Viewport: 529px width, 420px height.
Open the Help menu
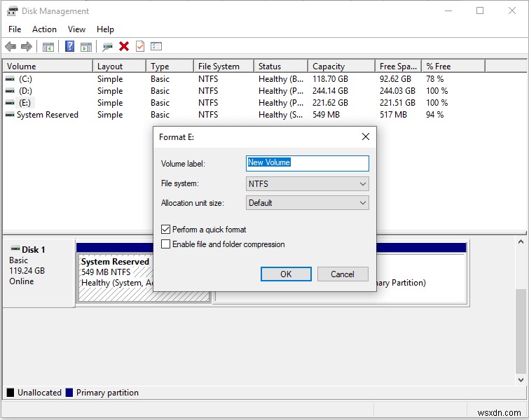click(x=105, y=29)
